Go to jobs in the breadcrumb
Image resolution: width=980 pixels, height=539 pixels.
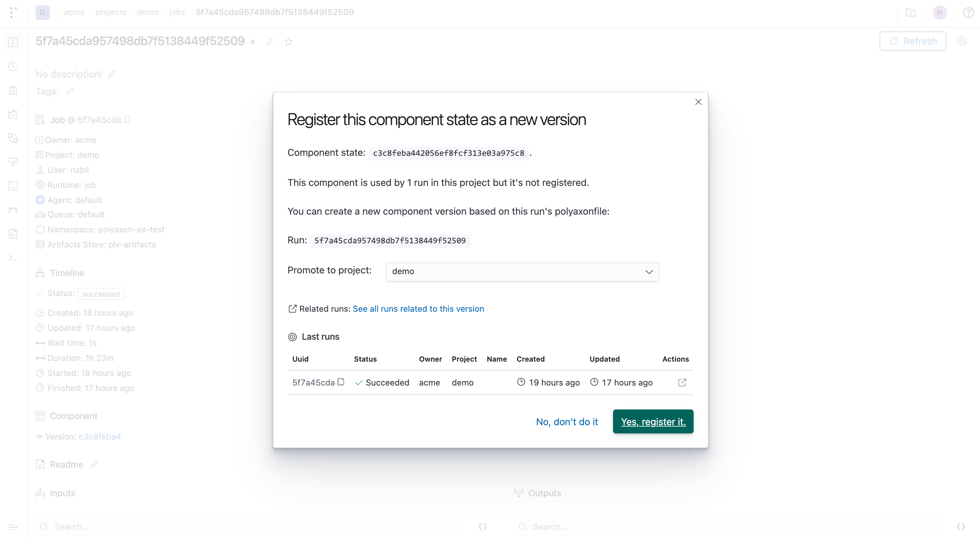(x=177, y=12)
